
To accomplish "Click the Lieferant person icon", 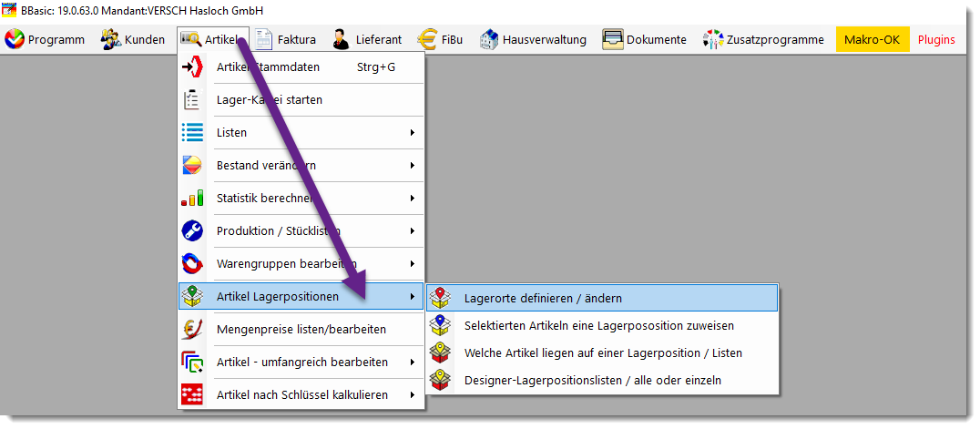I will [x=342, y=39].
